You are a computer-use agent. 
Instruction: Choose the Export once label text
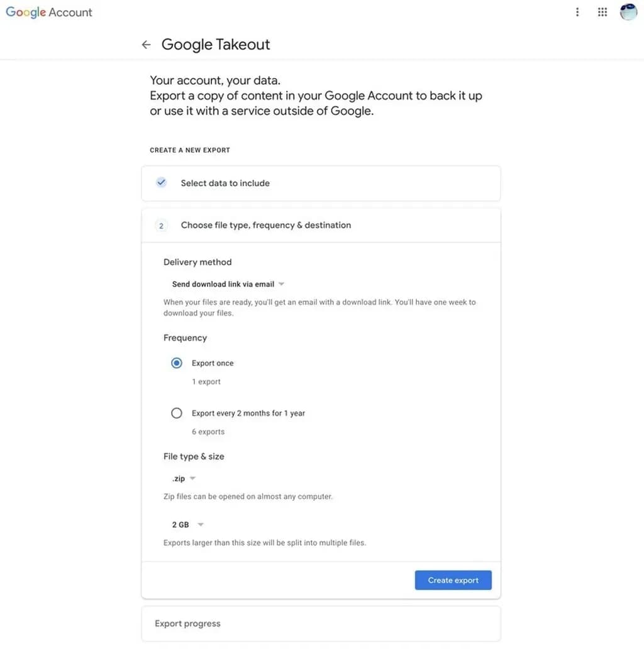point(213,363)
